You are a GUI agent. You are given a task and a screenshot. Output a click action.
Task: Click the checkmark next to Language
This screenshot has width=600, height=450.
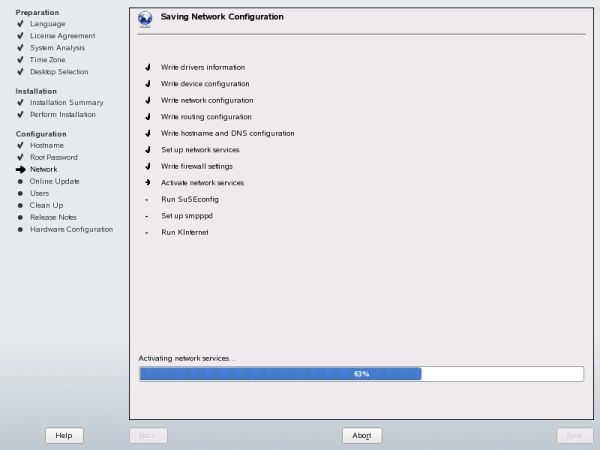(x=20, y=24)
